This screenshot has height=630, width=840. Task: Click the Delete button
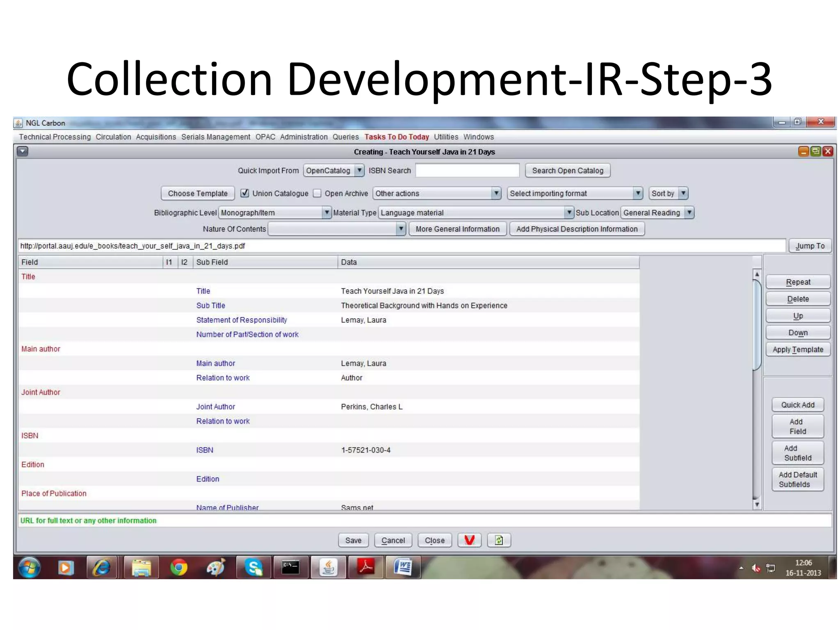(x=798, y=299)
